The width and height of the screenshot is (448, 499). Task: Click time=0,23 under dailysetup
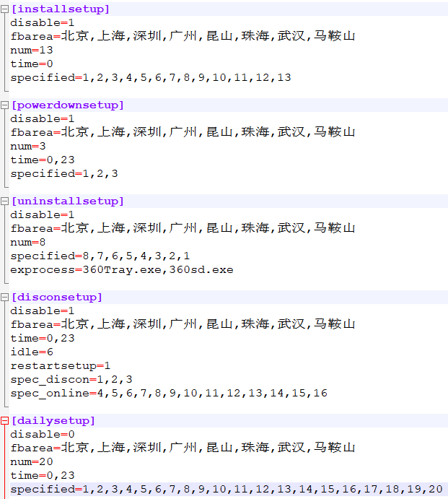43,475
